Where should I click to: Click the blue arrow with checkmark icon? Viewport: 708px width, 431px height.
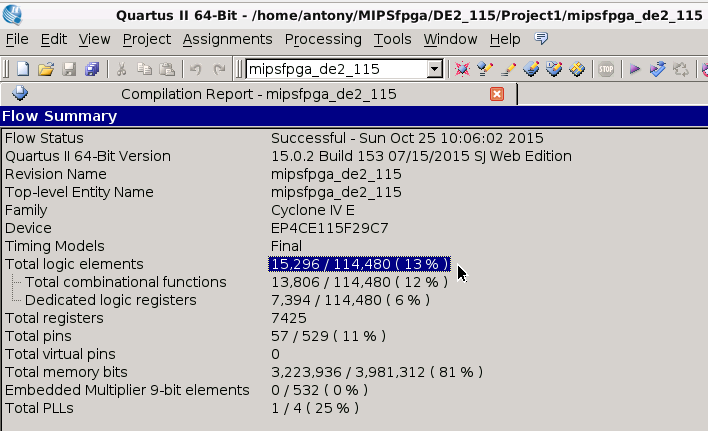click(657, 69)
